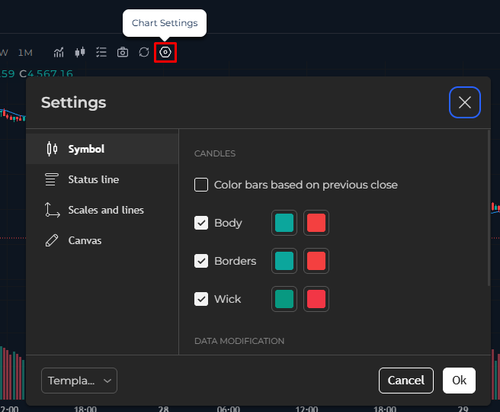Select the 1M timeframe
Viewport: 500px width, 412px height.
pos(25,53)
